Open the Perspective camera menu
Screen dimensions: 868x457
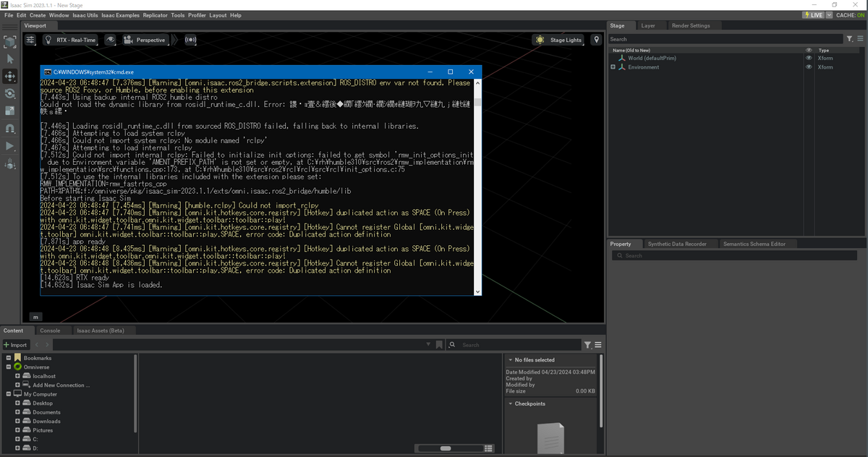(x=145, y=40)
